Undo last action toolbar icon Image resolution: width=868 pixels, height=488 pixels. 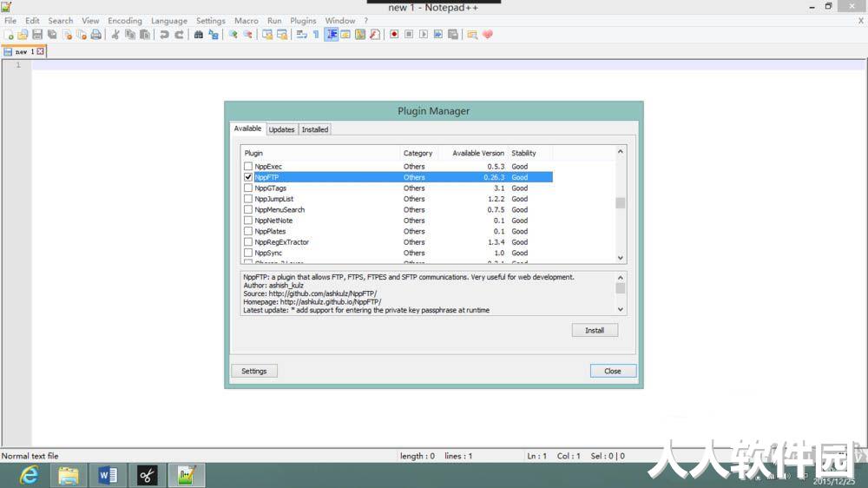164,35
